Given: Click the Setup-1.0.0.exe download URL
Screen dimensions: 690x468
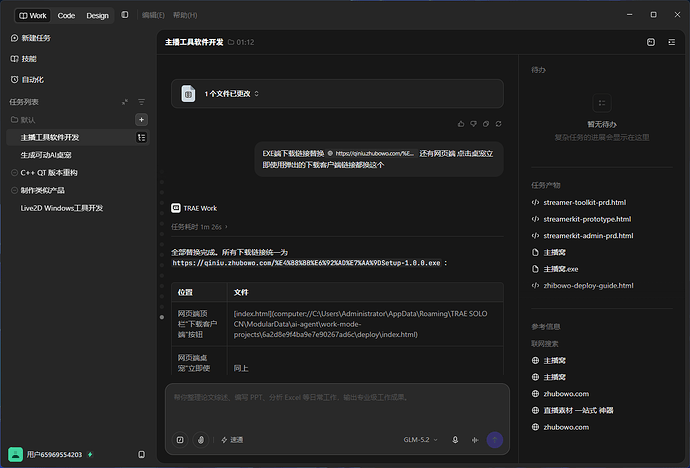Looking at the screenshot, I should [x=306, y=263].
